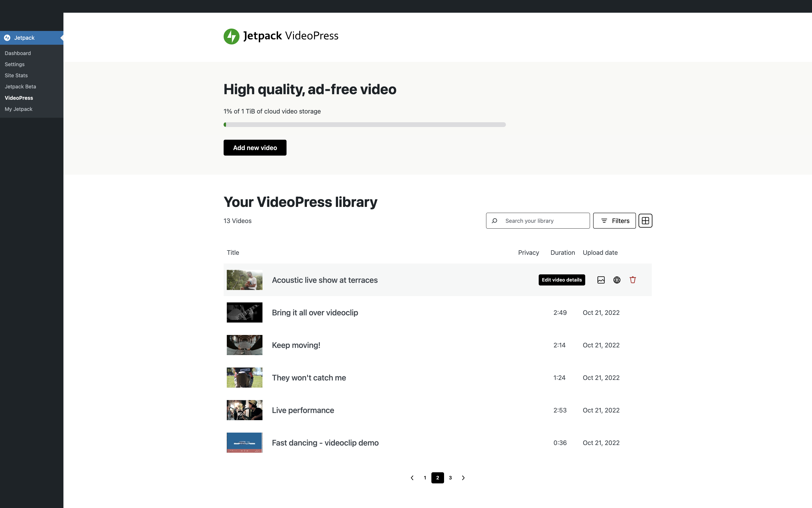Open Dashboard in the Jetpack menu
Viewport: 812px width, 508px height.
pyautogui.click(x=18, y=53)
